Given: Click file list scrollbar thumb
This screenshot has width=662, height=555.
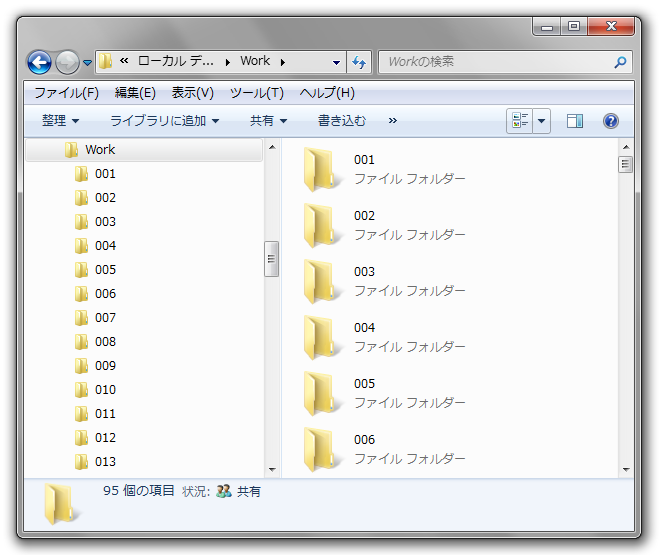Looking at the screenshot, I should (625, 165).
